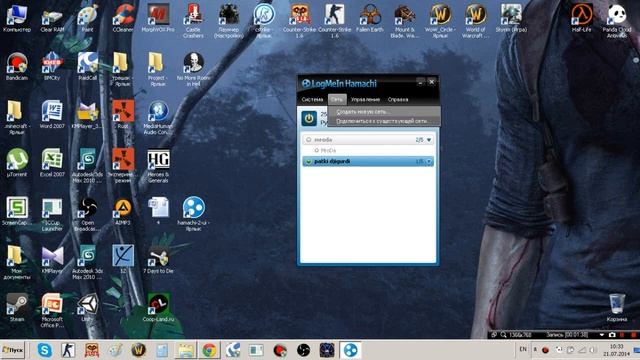Click the Hamachi power button
This screenshot has height=360, width=640.
(309, 118)
